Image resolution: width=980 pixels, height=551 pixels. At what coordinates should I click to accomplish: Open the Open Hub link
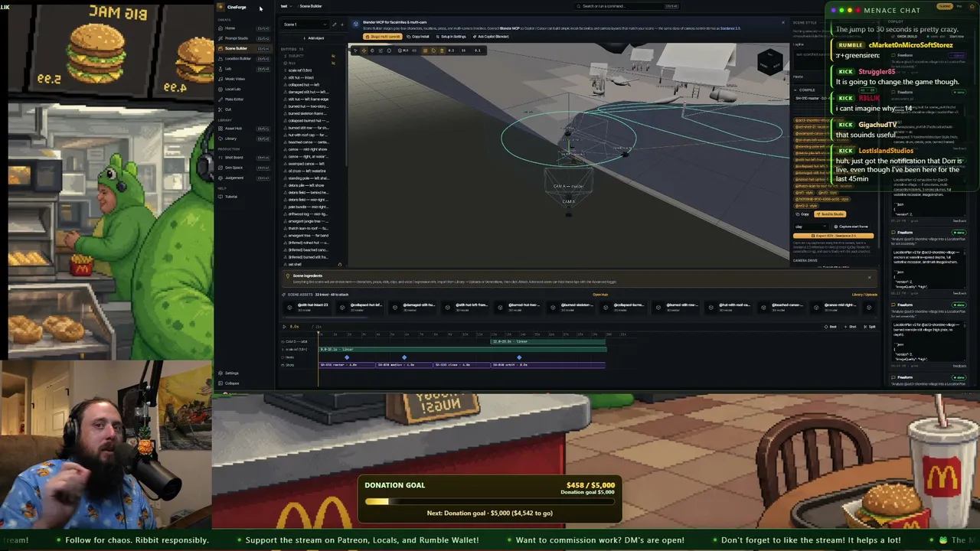coord(600,295)
